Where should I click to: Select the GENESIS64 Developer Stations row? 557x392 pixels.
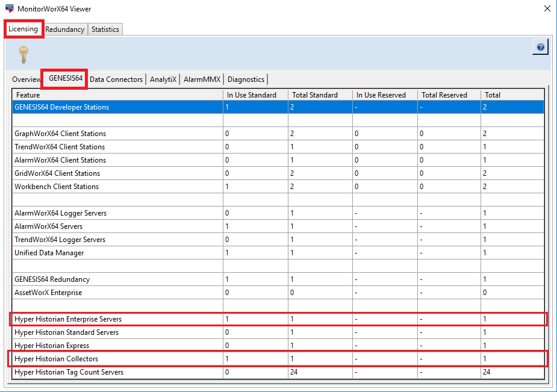[278, 107]
